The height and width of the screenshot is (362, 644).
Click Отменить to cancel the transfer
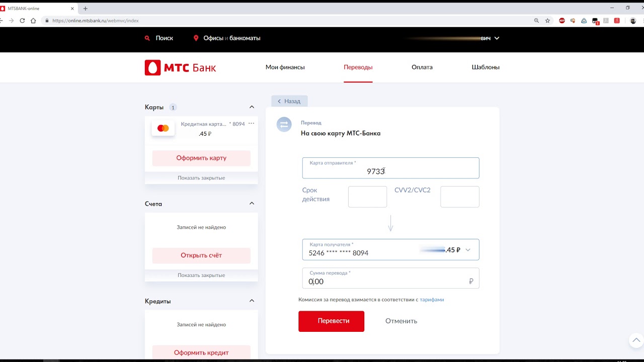401,321
